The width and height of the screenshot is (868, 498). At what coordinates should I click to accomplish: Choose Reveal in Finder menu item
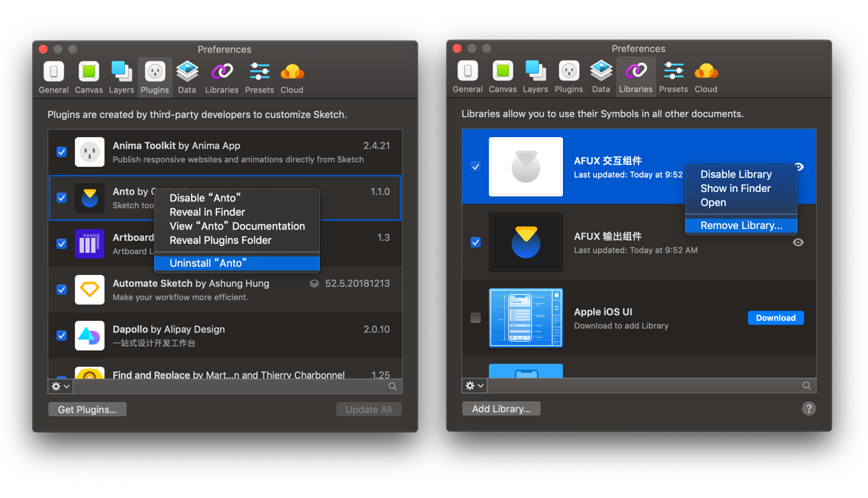coord(237,212)
